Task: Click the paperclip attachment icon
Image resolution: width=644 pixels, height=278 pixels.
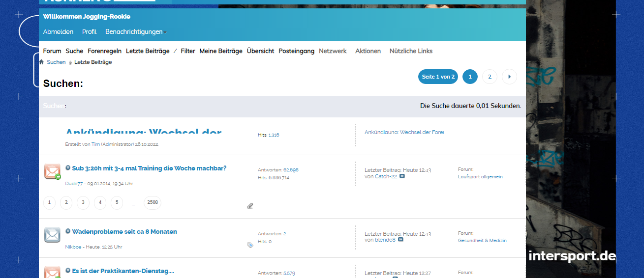Action: point(250,206)
